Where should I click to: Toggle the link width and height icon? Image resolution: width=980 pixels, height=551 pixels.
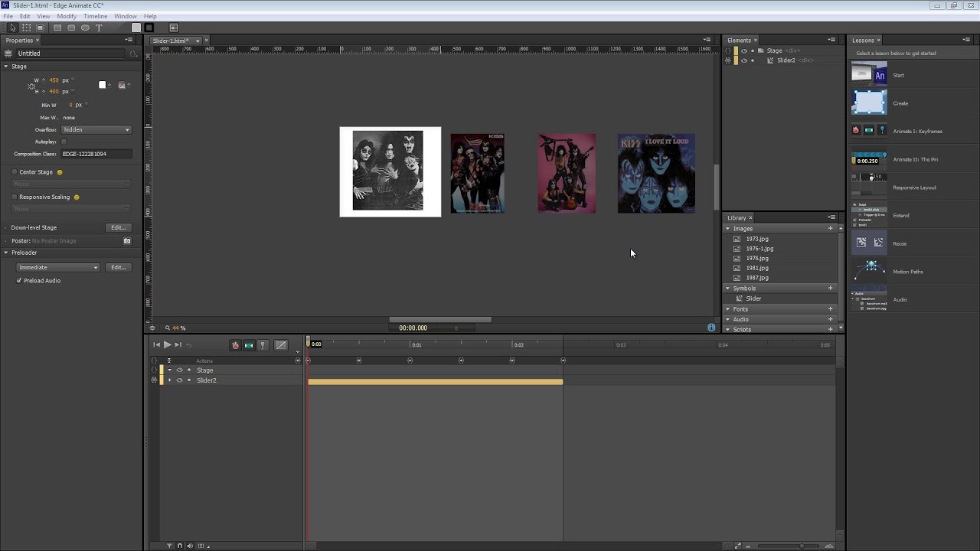coord(31,86)
